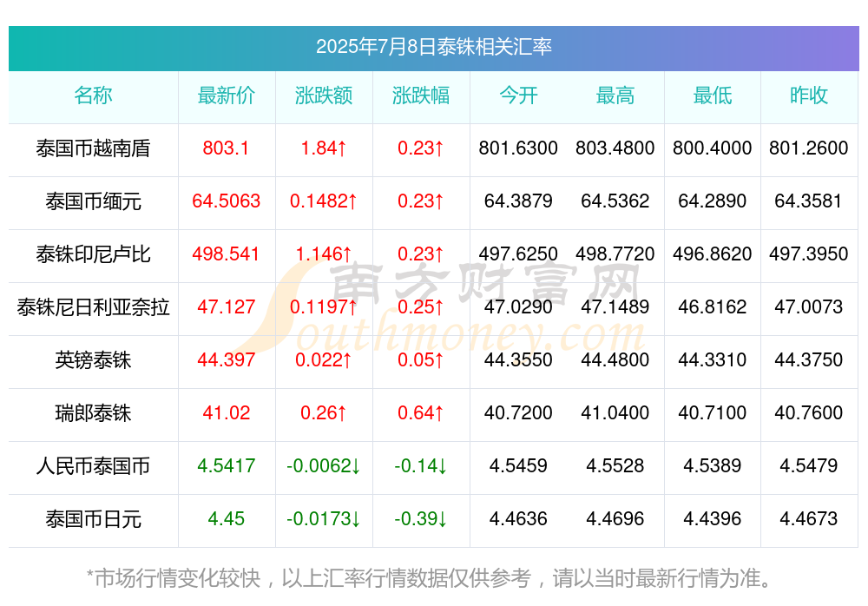Click the change amount -0.0062↓
The height and width of the screenshot is (606, 868).
click(x=323, y=465)
